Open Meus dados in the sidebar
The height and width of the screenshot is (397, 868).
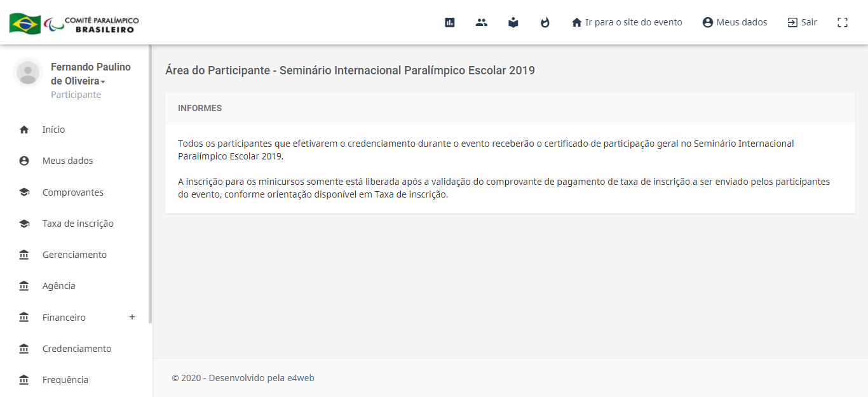pyautogui.click(x=67, y=161)
